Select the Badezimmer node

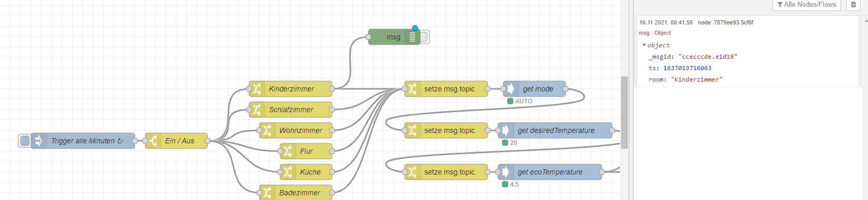click(296, 192)
